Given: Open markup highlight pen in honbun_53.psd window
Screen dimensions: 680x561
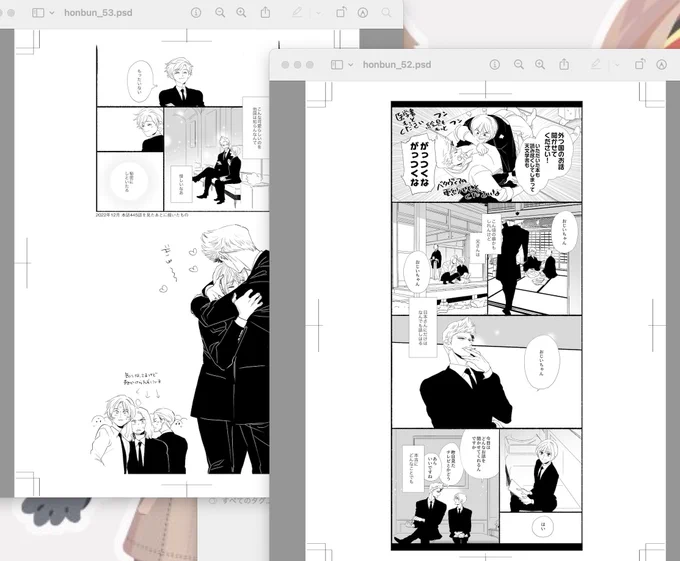Looking at the screenshot, I should click(x=297, y=13).
